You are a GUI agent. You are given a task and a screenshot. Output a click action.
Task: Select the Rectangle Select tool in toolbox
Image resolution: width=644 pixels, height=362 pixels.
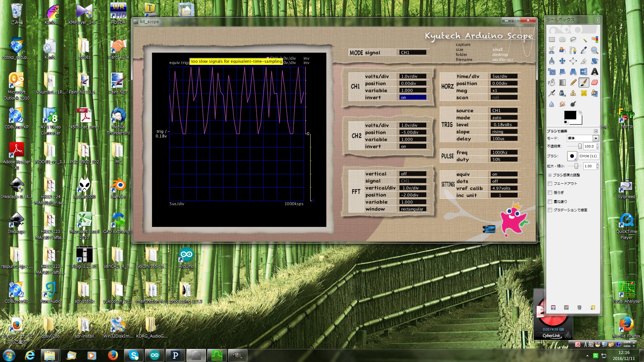[552, 40]
